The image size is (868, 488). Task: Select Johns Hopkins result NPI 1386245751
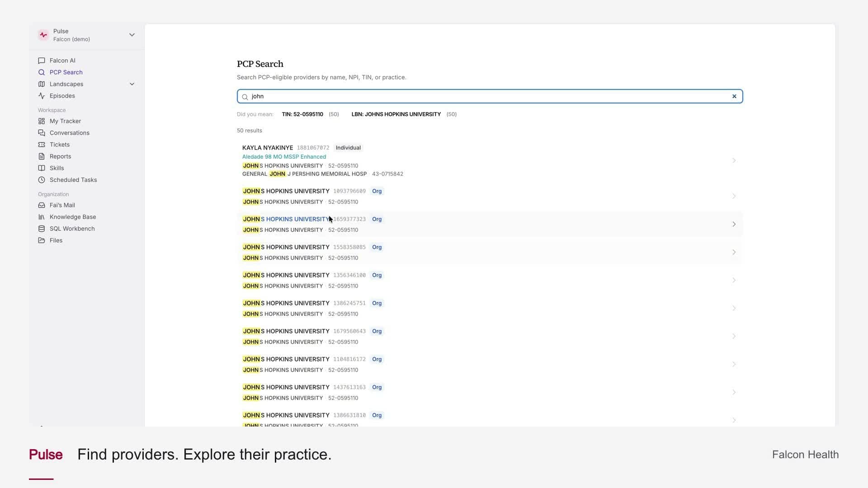tap(490, 308)
